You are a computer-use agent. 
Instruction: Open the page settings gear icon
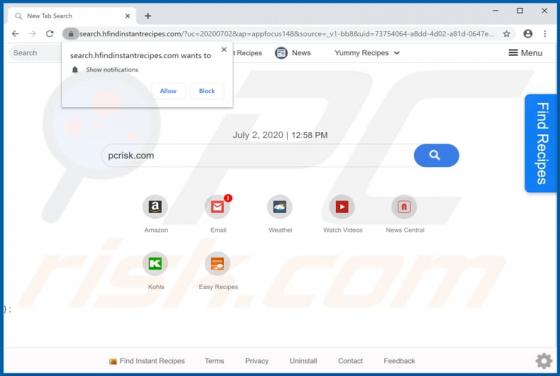click(x=544, y=361)
